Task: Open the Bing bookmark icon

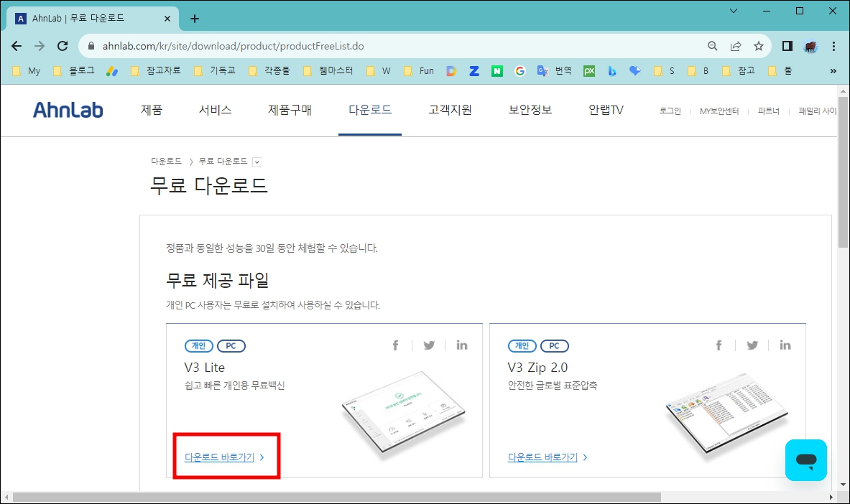Action: 612,71
